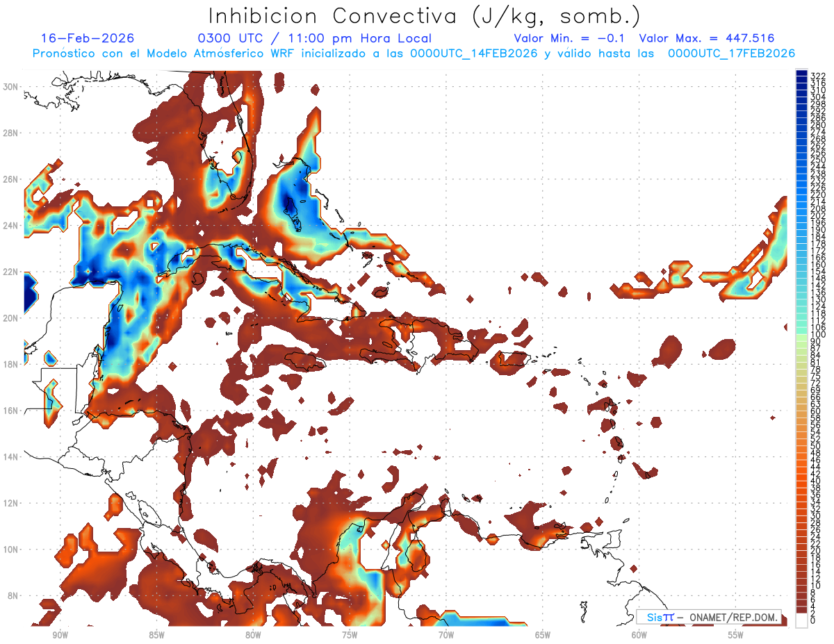Click the 85W longitude label
Image resolution: width=834 pixels, height=644 pixels.
pos(156,635)
